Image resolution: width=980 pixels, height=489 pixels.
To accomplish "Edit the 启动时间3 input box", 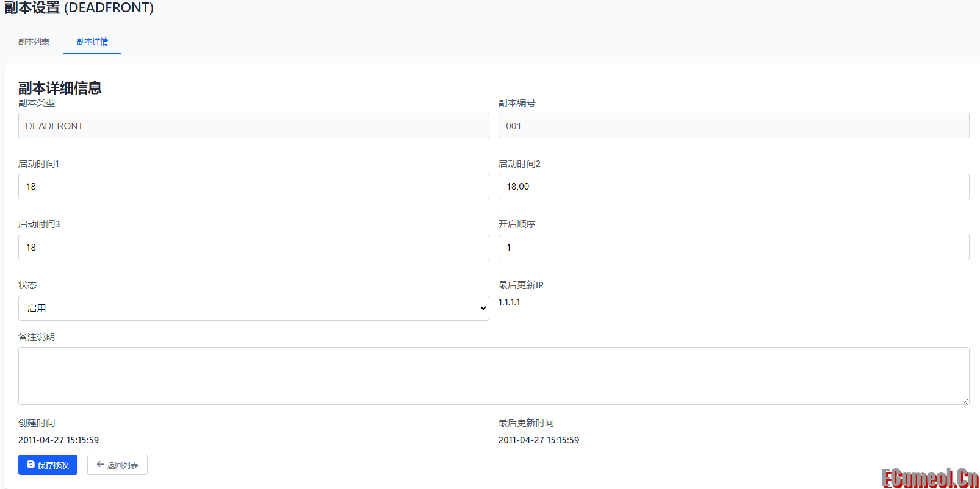I will pyautogui.click(x=253, y=248).
